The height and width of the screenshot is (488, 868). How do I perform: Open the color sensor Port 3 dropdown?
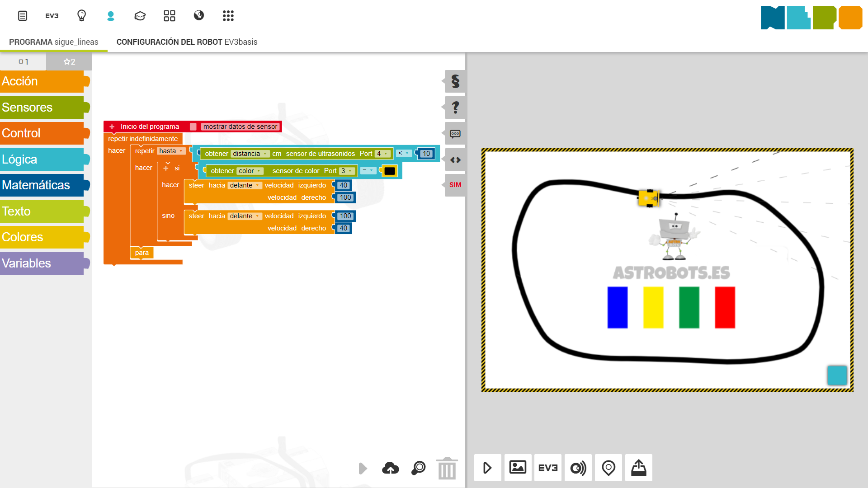(347, 171)
